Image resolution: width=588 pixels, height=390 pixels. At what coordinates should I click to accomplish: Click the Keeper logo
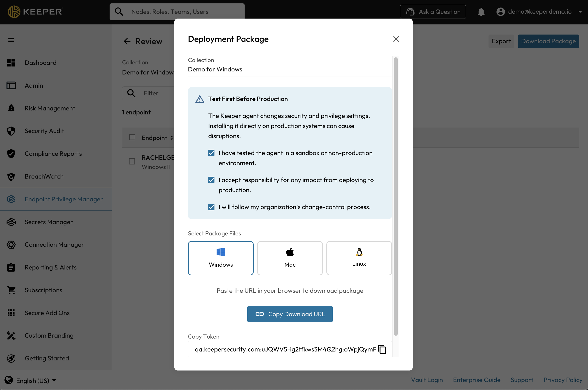tap(35, 12)
